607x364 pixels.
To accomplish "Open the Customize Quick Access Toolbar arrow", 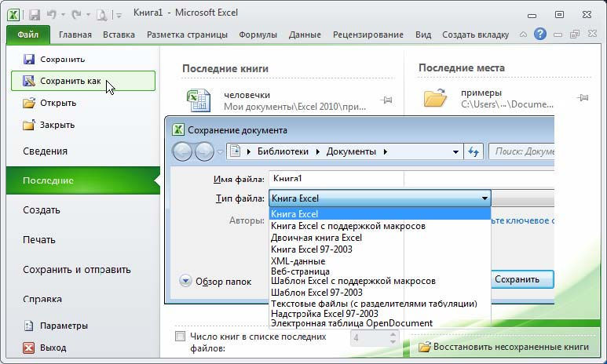I will coord(119,16).
